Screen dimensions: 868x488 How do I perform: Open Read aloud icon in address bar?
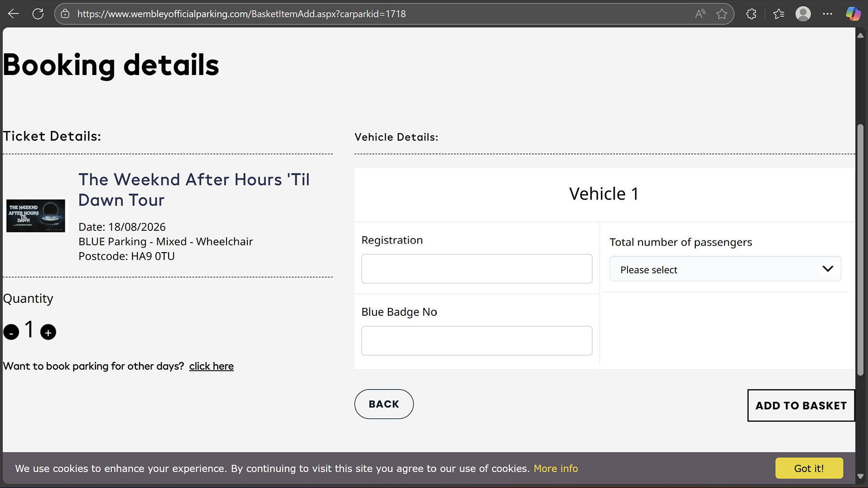tap(700, 14)
